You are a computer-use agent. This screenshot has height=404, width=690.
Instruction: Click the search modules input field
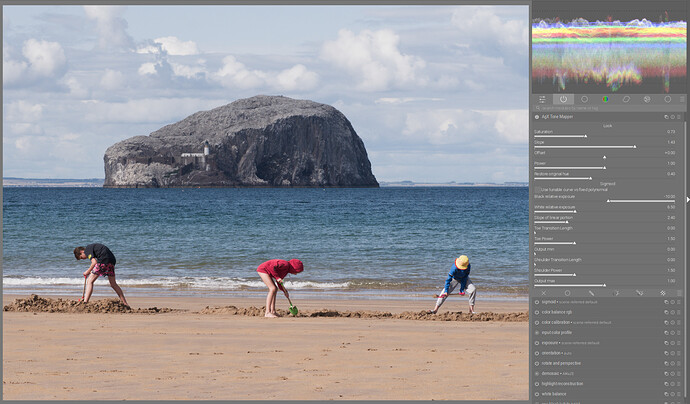(x=609, y=108)
